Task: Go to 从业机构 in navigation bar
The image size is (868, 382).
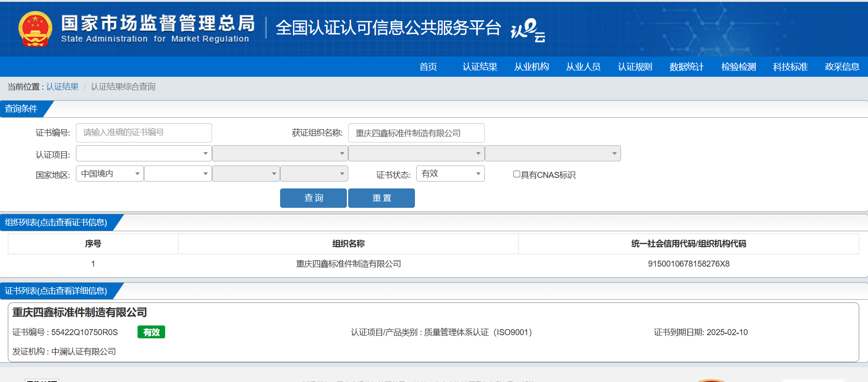Action: pyautogui.click(x=531, y=67)
